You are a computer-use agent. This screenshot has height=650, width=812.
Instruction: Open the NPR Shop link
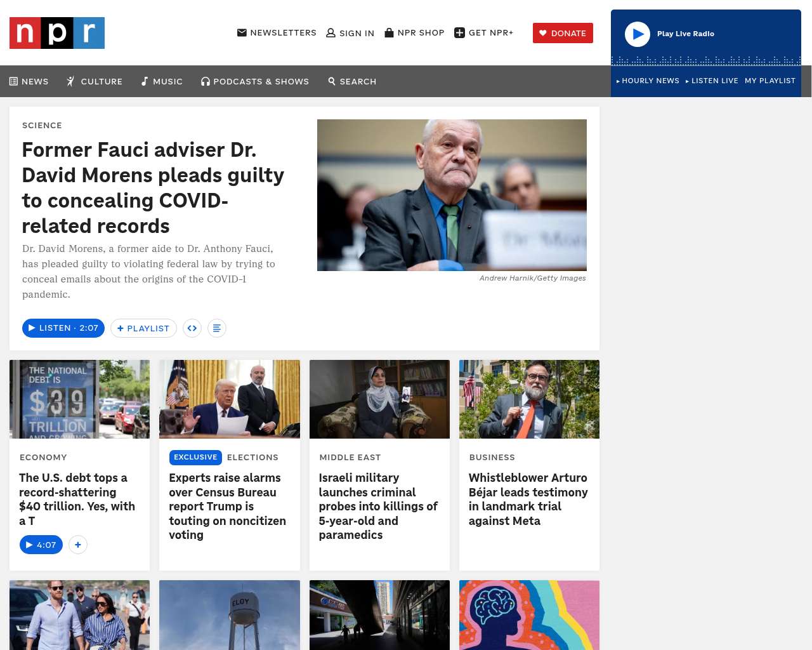pos(414,32)
